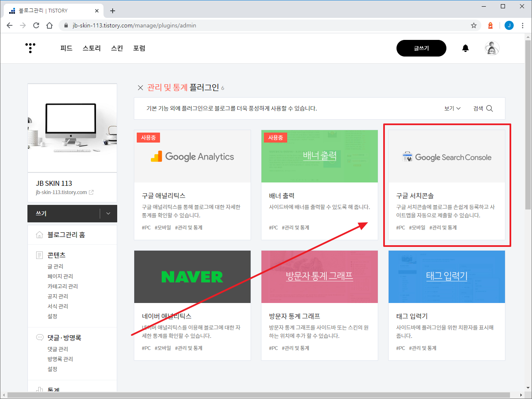Viewport: 532px width, 399px height.
Task: Open the Google Search Console plugin card
Action: pos(447,185)
